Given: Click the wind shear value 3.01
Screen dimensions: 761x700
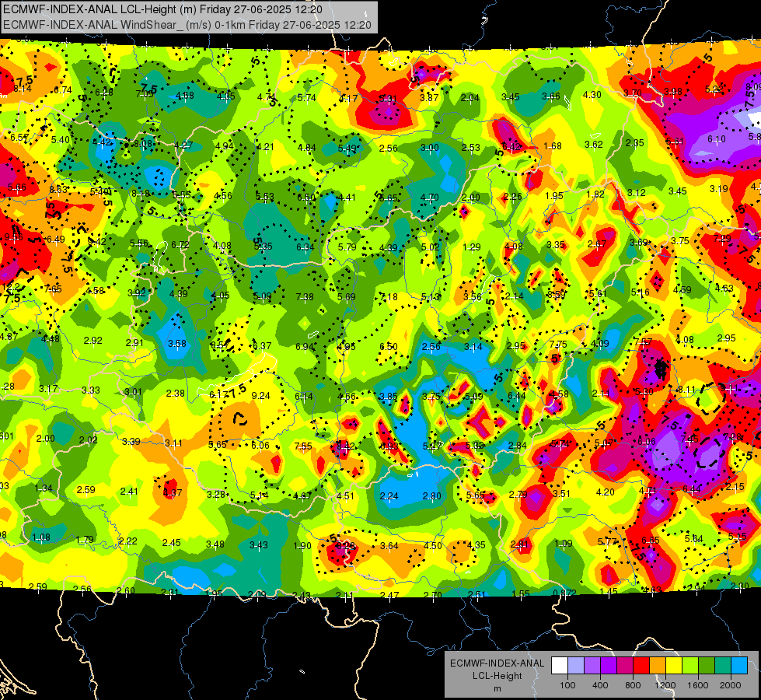Looking at the screenshot, I should pos(133,391).
